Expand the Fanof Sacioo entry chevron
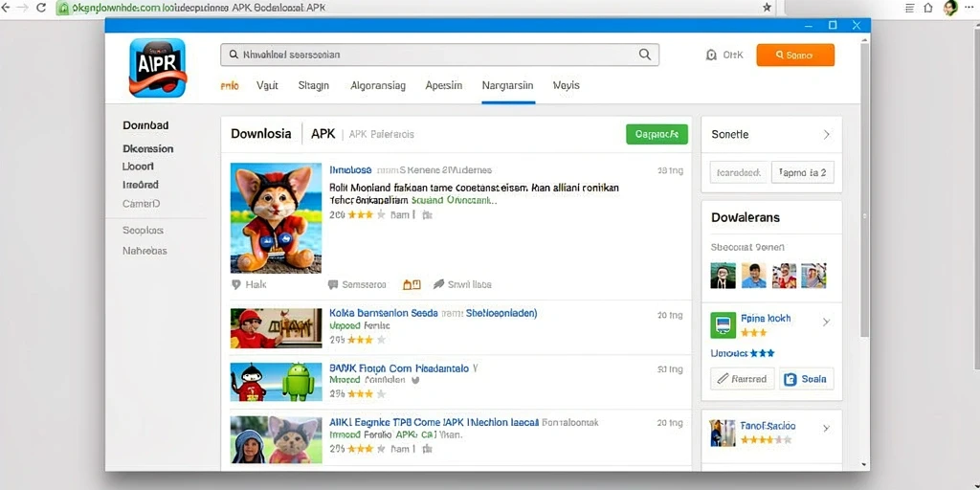The width and height of the screenshot is (980, 490). click(826, 428)
